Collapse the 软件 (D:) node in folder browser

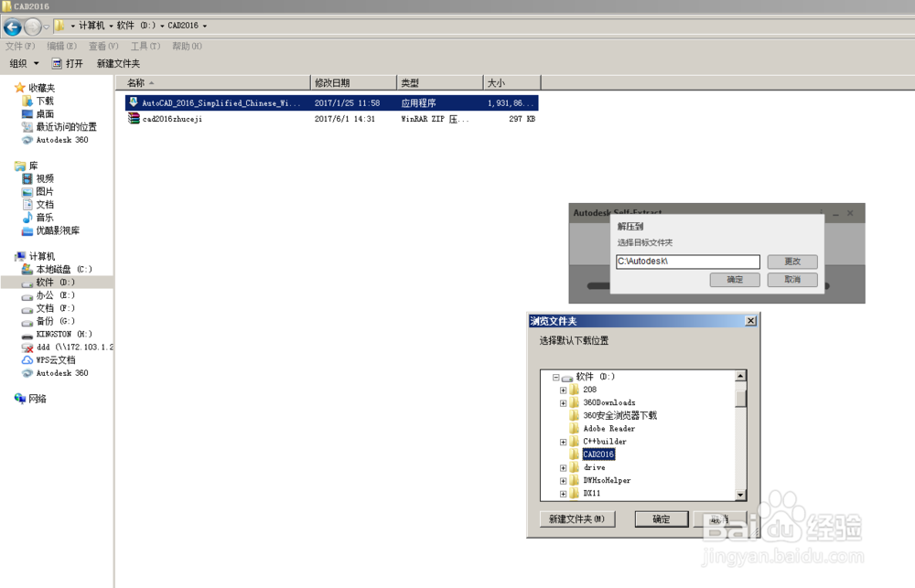556,378
